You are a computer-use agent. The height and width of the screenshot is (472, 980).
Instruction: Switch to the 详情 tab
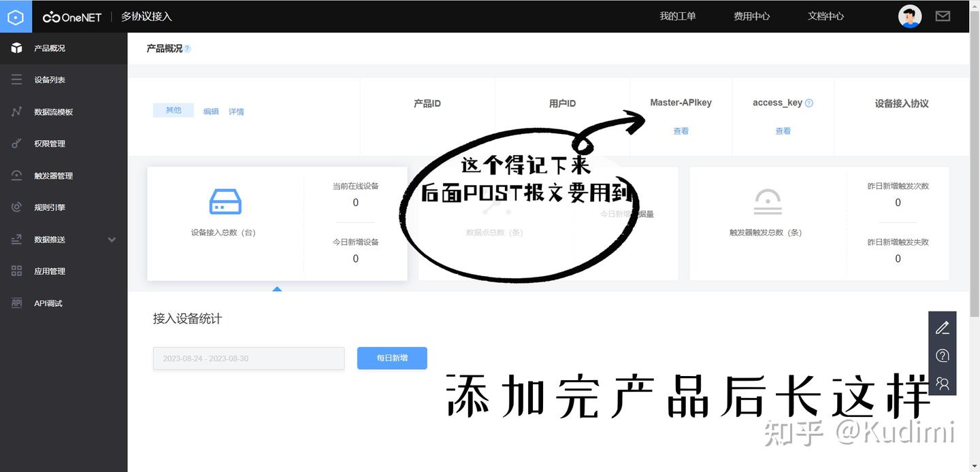point(236,111)
